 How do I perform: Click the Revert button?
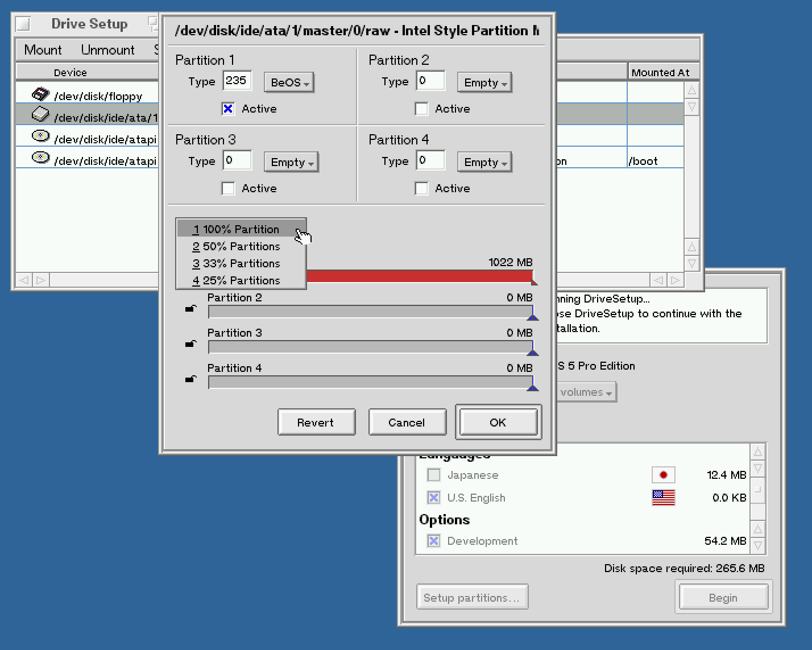(x=316, y=423)
